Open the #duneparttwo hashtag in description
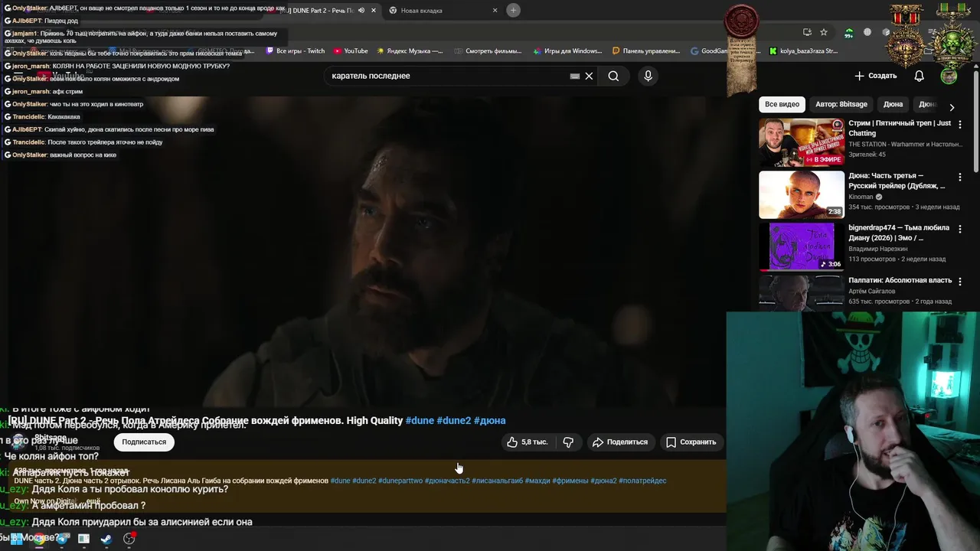Viewport: 980px width, 551px height. (x=400, y=481)
